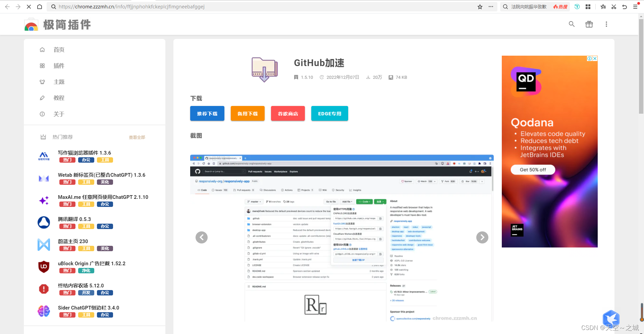
Task: Open 蔚蓝主页 230 entry
Action: click(73, 241)
